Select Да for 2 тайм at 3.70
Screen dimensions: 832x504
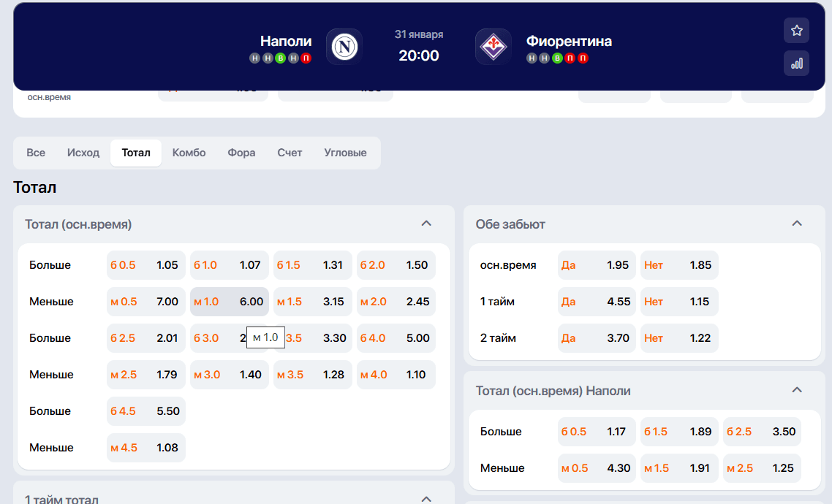(x=596, y=338)
